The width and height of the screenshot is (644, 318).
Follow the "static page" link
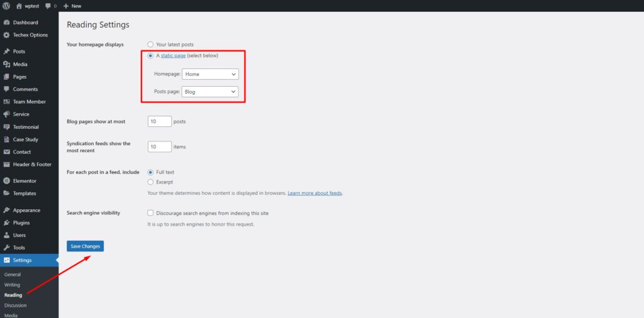(173, 56)
